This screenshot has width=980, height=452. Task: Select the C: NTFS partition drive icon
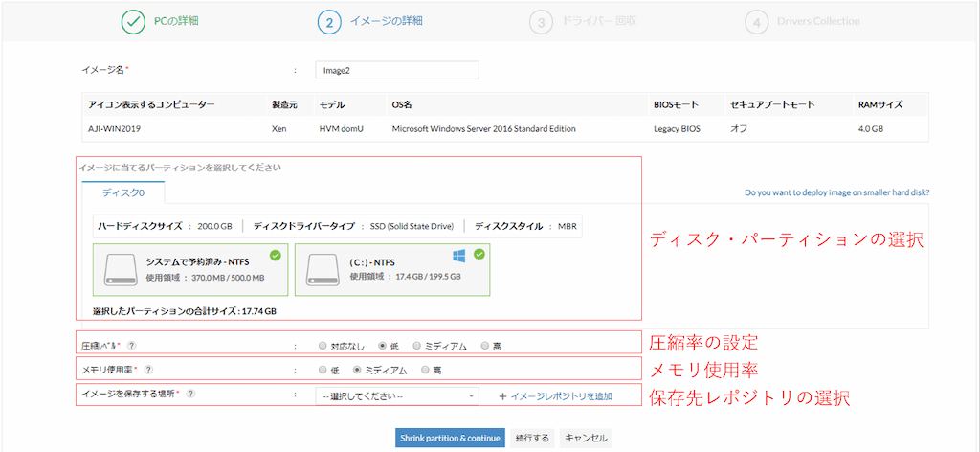click(323, 269)
